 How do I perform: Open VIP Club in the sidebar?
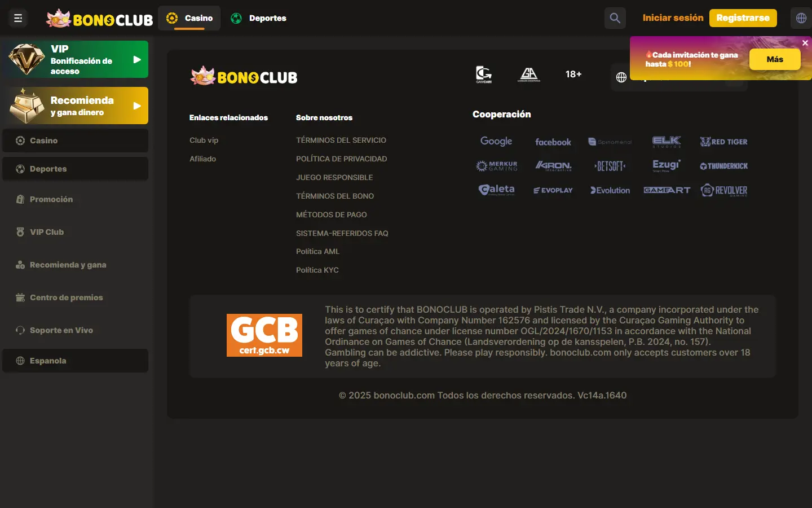(x=76, y=232)
